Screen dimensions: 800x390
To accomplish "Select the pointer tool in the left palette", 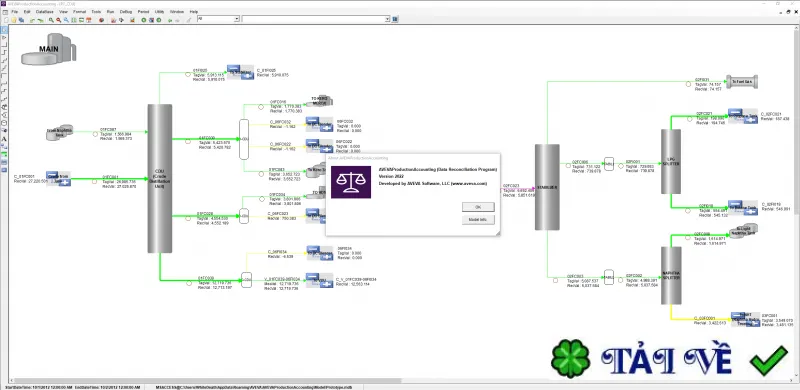I will tap(5, 30).
